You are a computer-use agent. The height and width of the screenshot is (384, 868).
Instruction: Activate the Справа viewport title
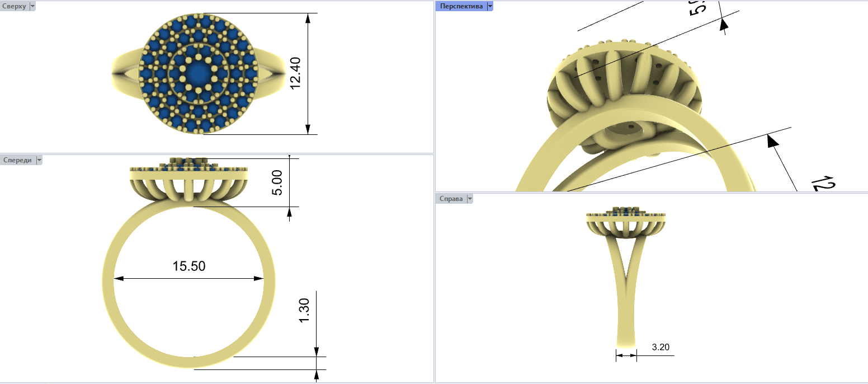[x=451, y=199]
